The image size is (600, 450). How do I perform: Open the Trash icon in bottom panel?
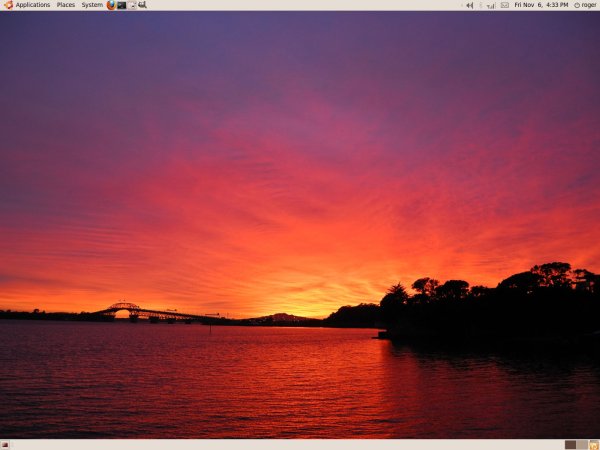[x=594, y=445]
